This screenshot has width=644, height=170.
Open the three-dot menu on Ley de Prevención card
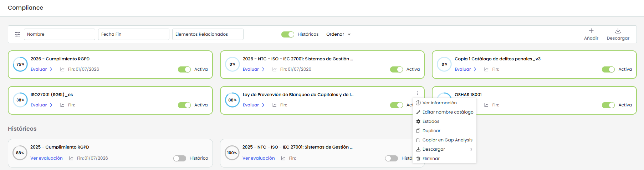418,93
